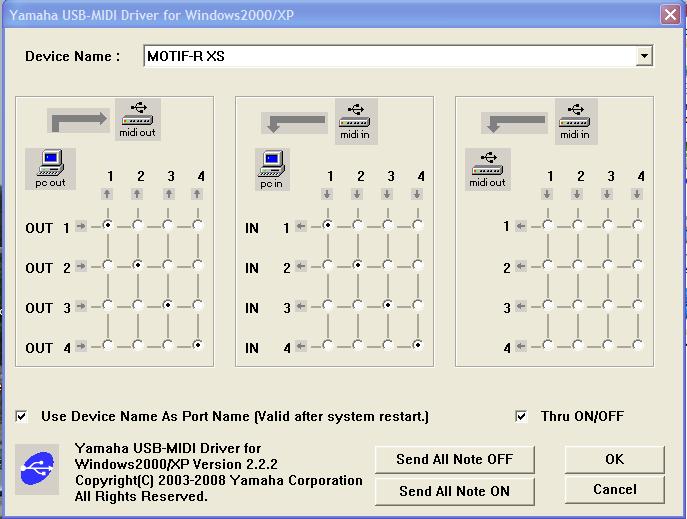Click the arrow icon beside IN 4
This screenshot has height=519, width=687.
(x=301, y=346)
